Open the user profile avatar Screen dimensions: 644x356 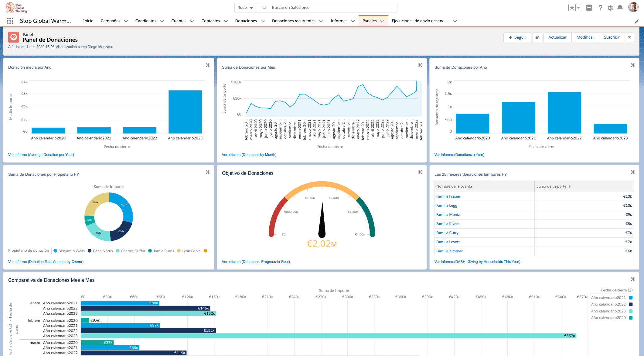pyautogui.click(x=633, y=7)
